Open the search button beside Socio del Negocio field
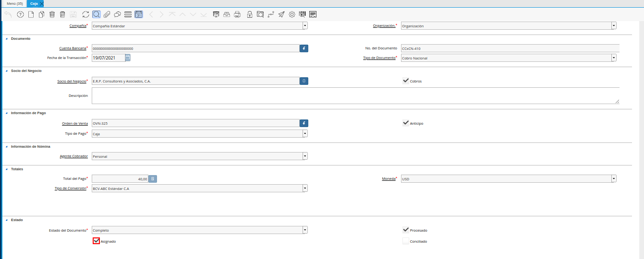Viewport: 644px width, 259px height. coord(304,81)
